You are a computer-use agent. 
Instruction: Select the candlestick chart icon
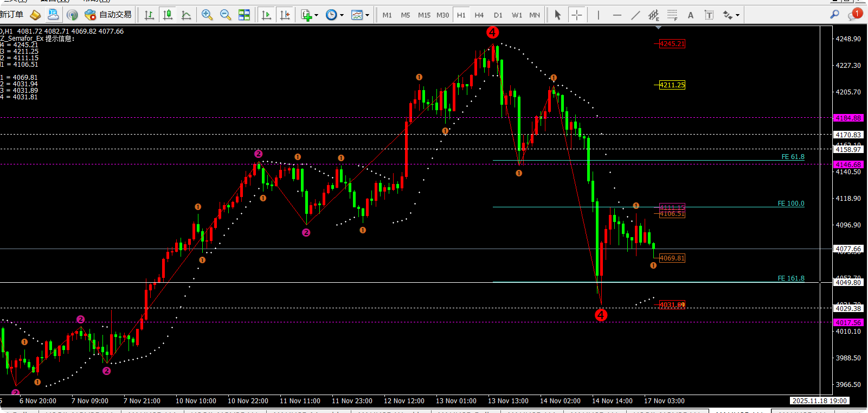tap(168, 15)
